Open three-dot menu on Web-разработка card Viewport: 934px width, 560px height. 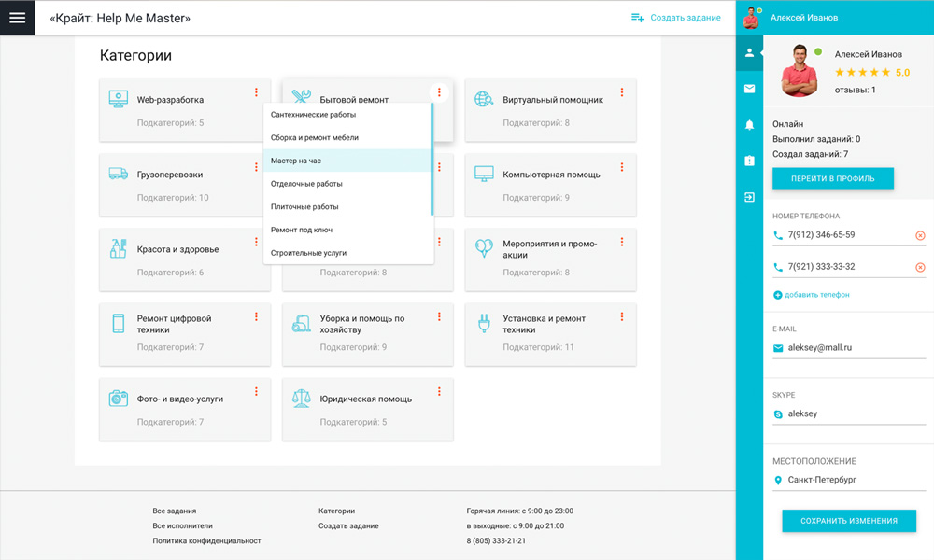coord(256,92)
